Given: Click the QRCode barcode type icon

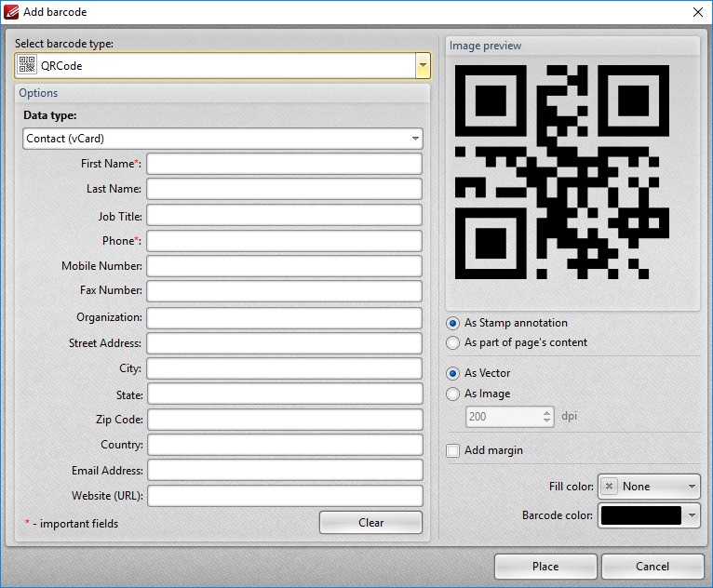Looking at the screenshot, I should pos(27,65).
